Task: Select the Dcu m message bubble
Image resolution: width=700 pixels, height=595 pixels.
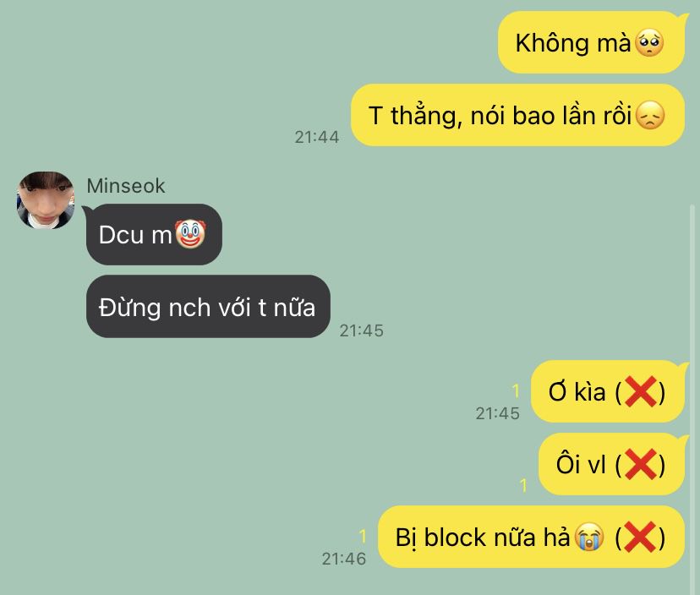Action: click(x=154, y=234)
